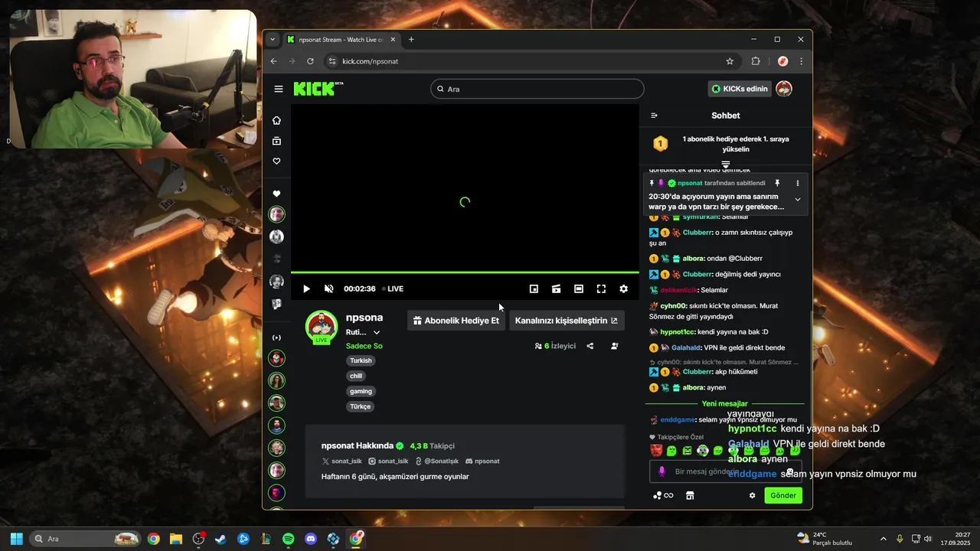Open pinned message more options

(797, 184)
